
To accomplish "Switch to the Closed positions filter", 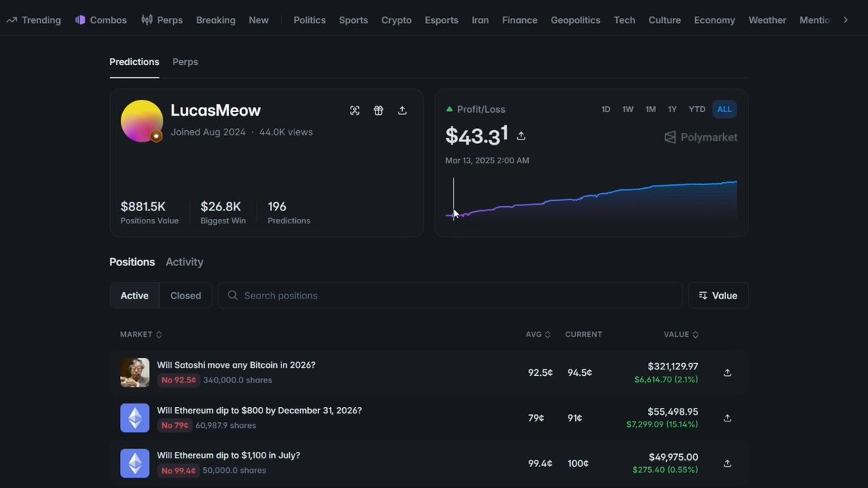I will (186, 296).
